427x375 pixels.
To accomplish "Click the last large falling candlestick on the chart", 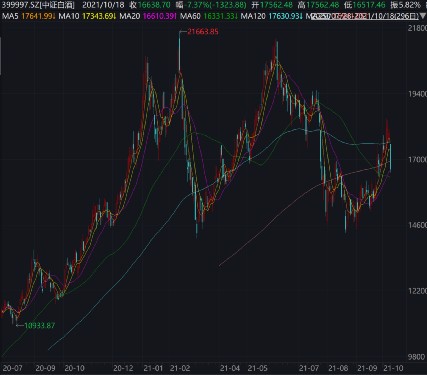I will point(390,158).
